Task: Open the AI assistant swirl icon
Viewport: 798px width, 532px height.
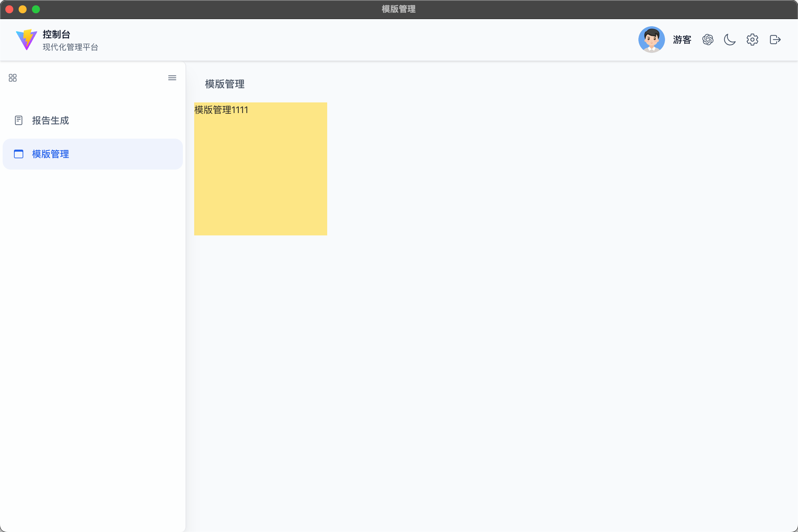Action: click(708, 40)
